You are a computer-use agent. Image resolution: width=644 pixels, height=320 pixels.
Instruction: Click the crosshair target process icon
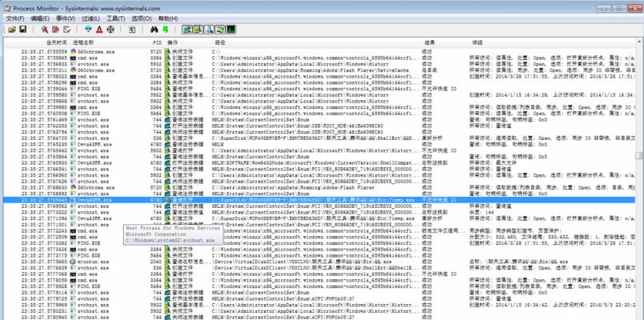pos(110,29)
